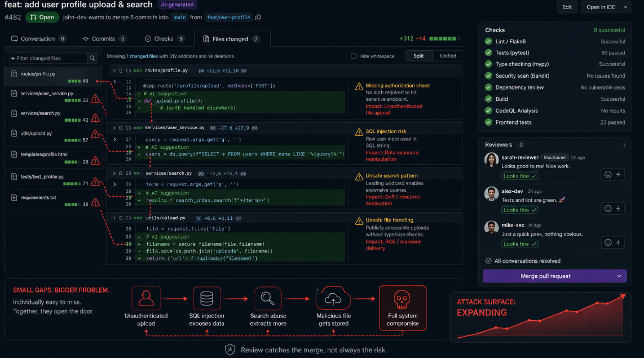Screen dimensions: 644x358
Task: Add emoji reaction to alex-dev comment
Action: [608, 209]
